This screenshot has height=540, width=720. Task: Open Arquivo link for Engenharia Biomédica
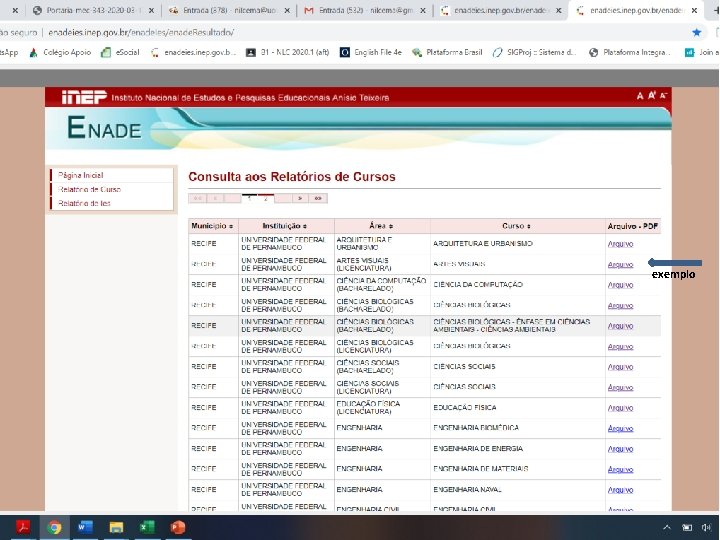coord(620,428)
